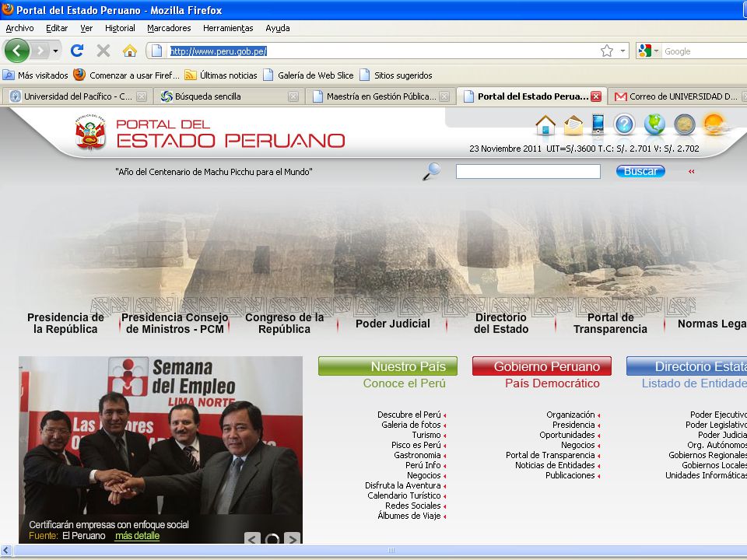Open Presidencia de la República link
Image resolution: width=747 pixels, height=560 pixels.
pos(65,324)
